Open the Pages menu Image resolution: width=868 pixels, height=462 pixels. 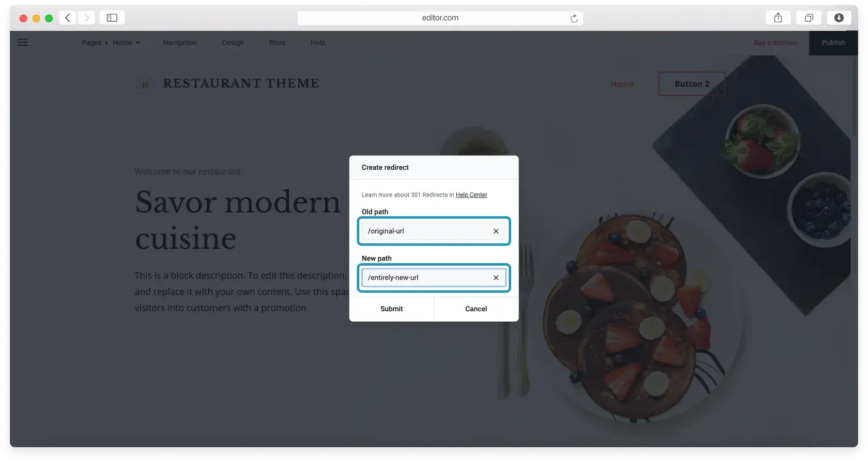click(x=92, y=43)
